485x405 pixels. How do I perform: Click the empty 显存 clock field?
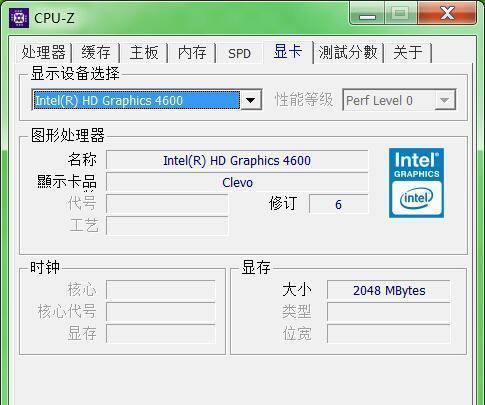(x=161, y=333)
